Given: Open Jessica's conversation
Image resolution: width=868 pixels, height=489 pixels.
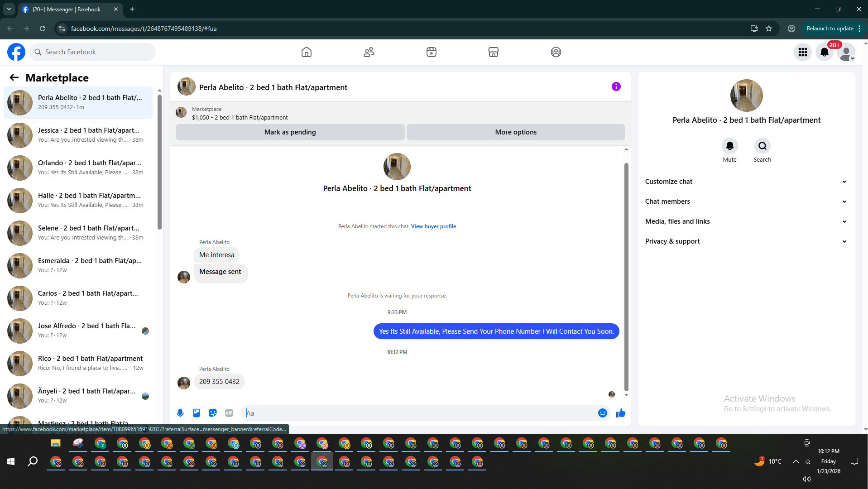Looking at the screenshot, I should 78,135.
